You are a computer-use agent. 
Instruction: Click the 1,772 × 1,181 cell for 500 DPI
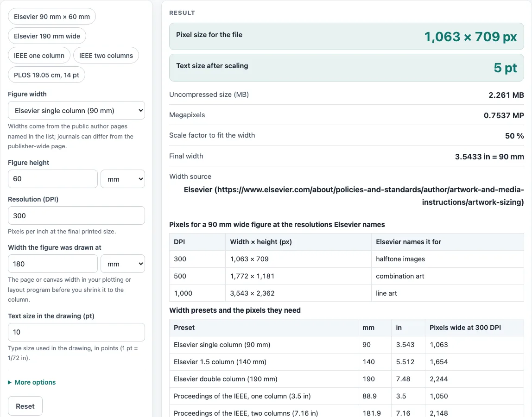click(x=298, y=276)
